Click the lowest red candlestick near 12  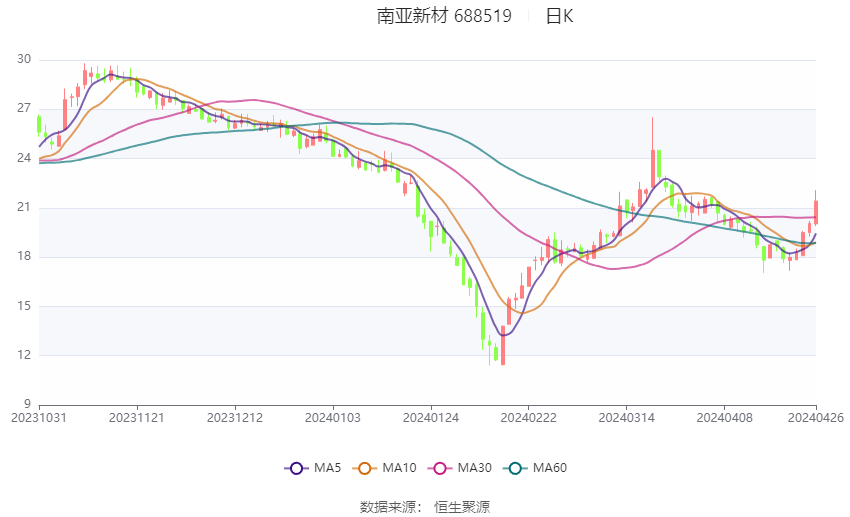pyautogui.click(x=503, y=345)
